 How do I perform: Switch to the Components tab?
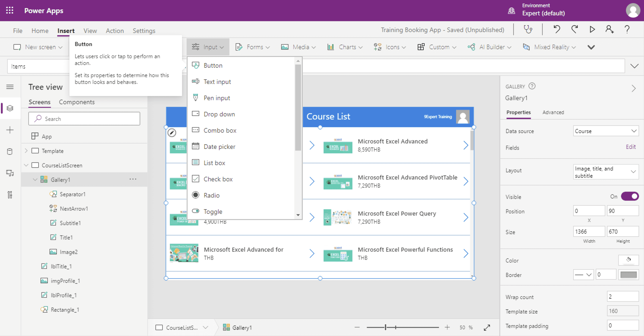click(77, 102)
